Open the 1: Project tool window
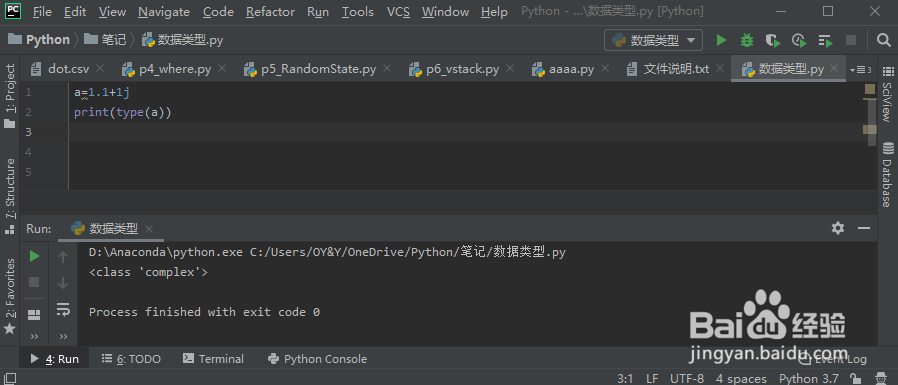The width and height of the screenshot is (898, 385). pos(10,96)
